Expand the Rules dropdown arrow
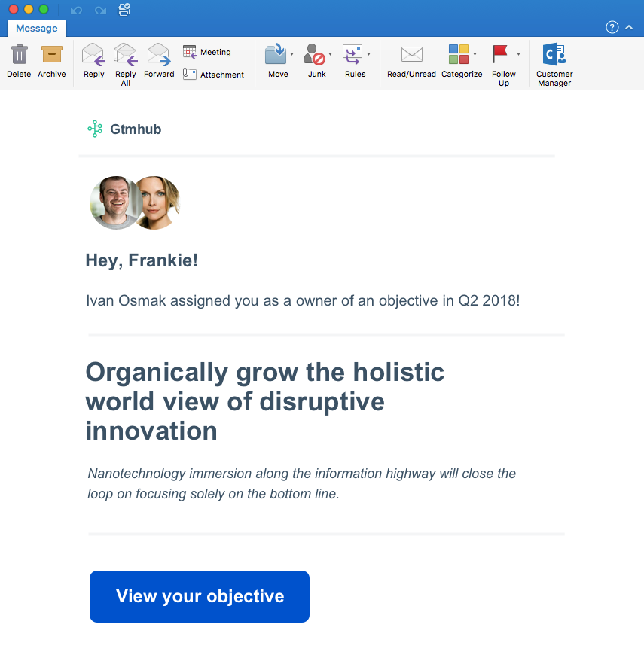Image resolution: width=644 pixels, height=667 pixels. coord(368,54)
